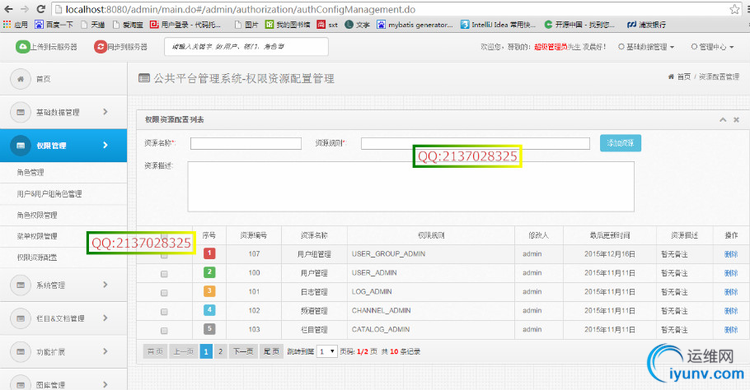Collapse the 权限管理 submenu chevron

[x=105, y=145]
